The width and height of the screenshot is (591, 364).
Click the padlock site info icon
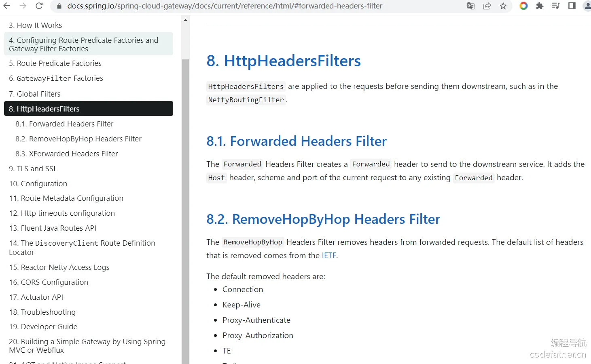pos(59,6)
